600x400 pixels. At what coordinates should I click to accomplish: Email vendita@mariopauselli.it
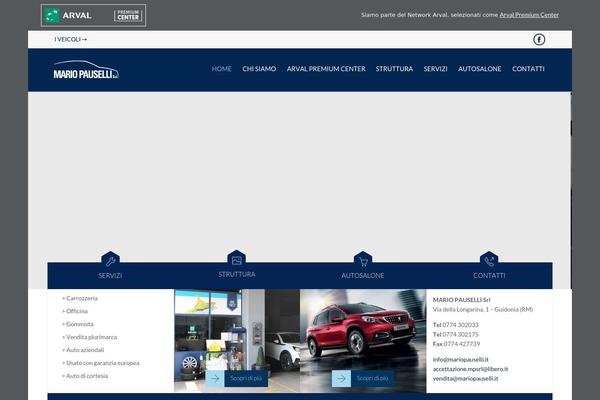(x=465, y=379)
